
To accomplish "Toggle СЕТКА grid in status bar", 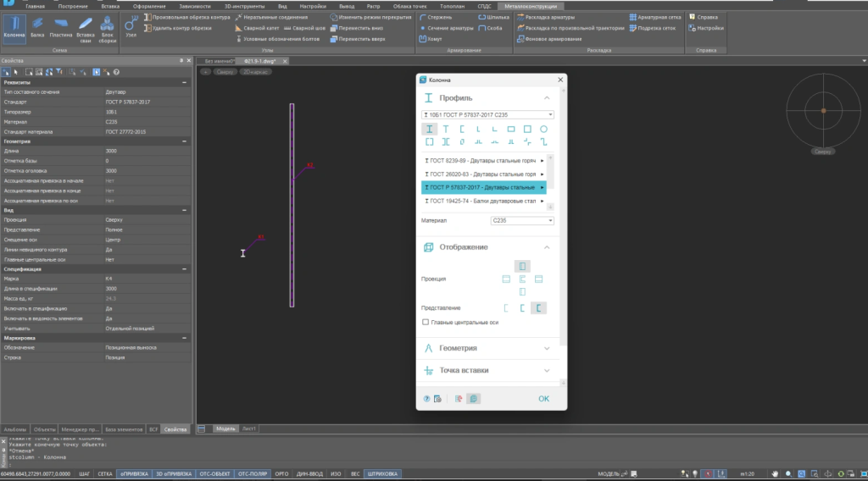I will click(x=105, y=473).
